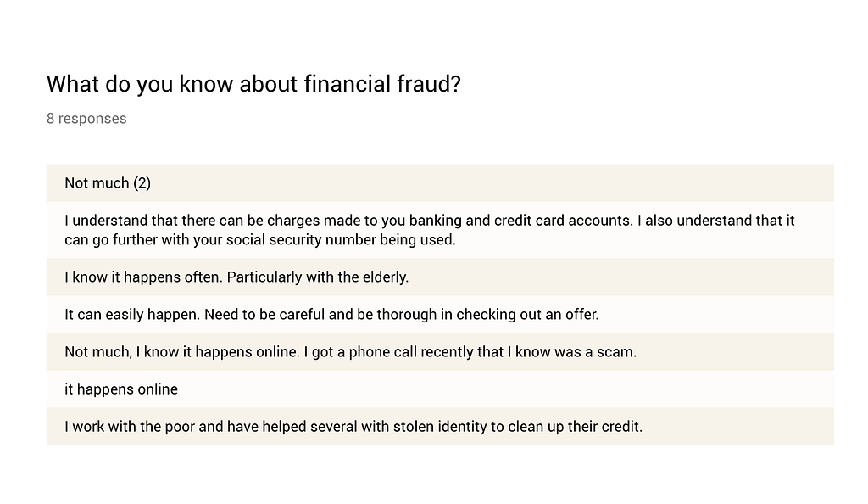Click the "Not much (2)" response row

440,182
